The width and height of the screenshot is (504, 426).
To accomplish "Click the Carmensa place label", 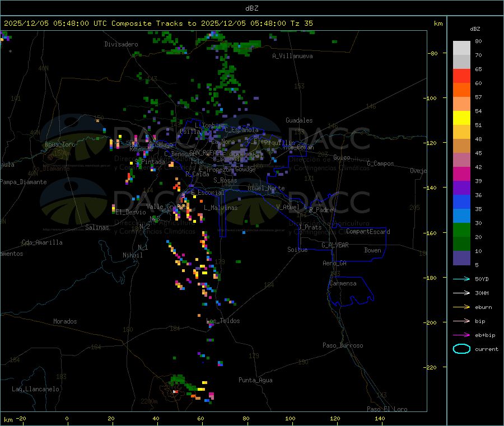I will click(x=343, y=283).
